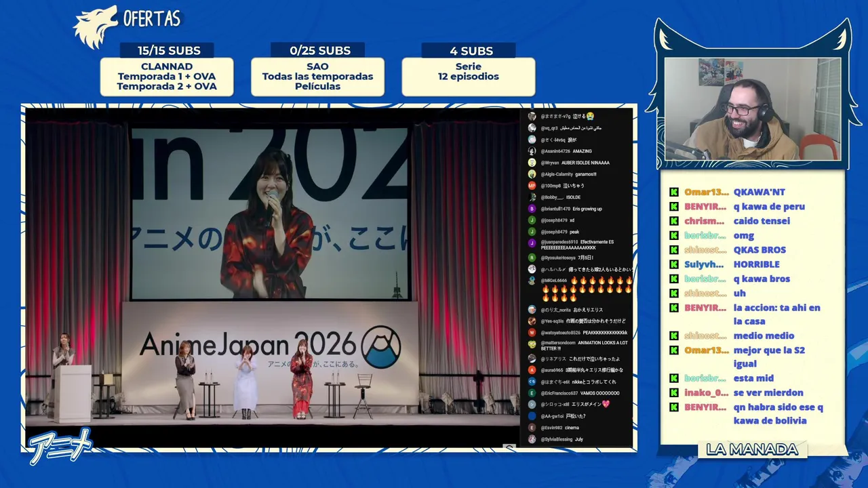The height and width of the screenshot is (488, 868).
Task: Click 'ANIMATION LOOKS A LOT BETTER' comment
Action: (585, 346)
